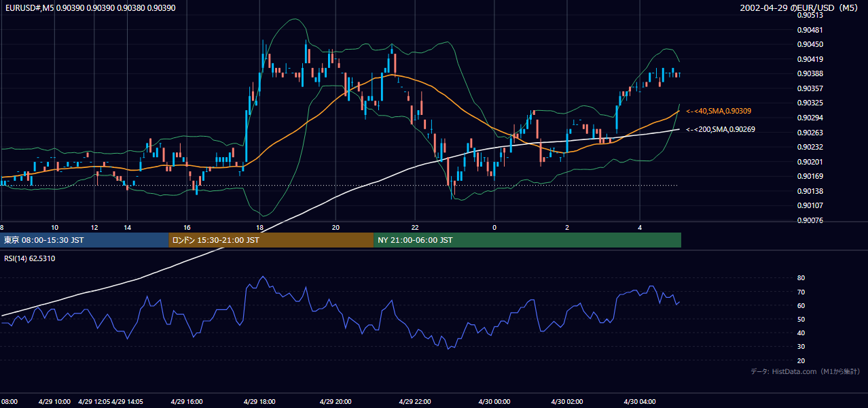Click the RSI 70 level label
Screen dimensions: 868x408
point(801,292)
